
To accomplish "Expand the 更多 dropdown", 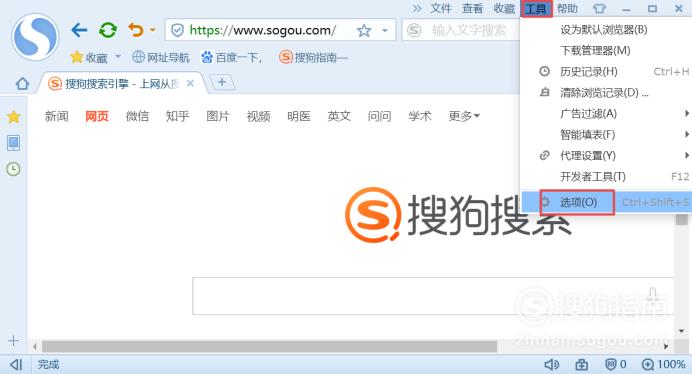I will 464,116.
